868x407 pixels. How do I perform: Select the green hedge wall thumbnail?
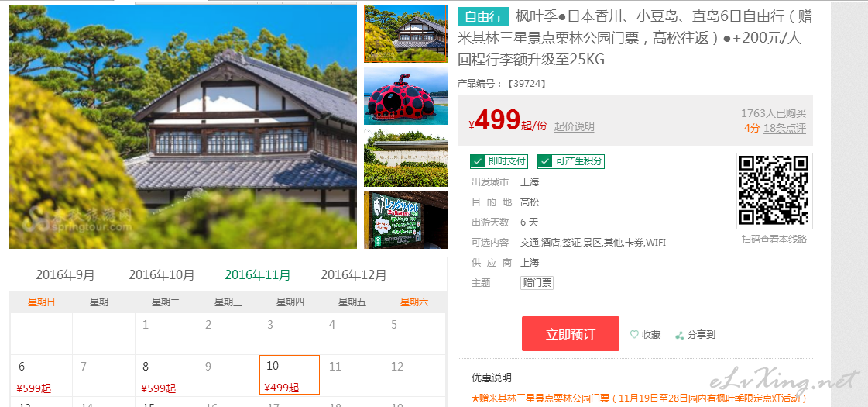click(x=405, y=158)
